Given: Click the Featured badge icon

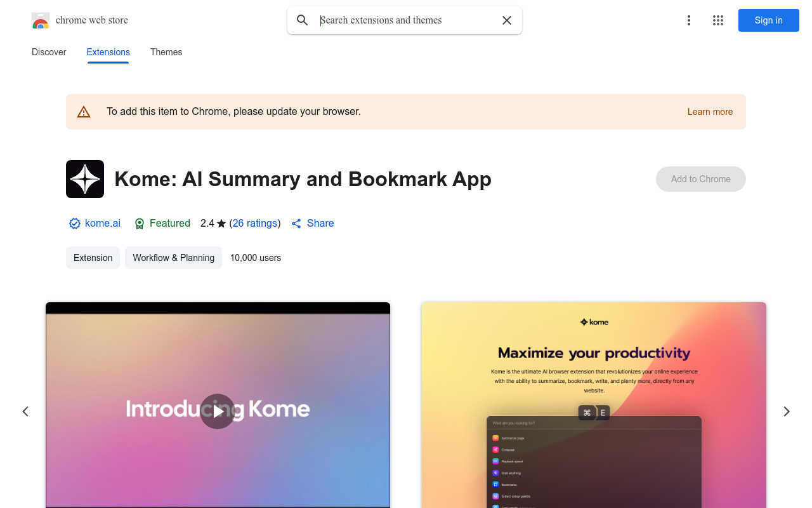Looking at the screenshot, I should [140, 224].
